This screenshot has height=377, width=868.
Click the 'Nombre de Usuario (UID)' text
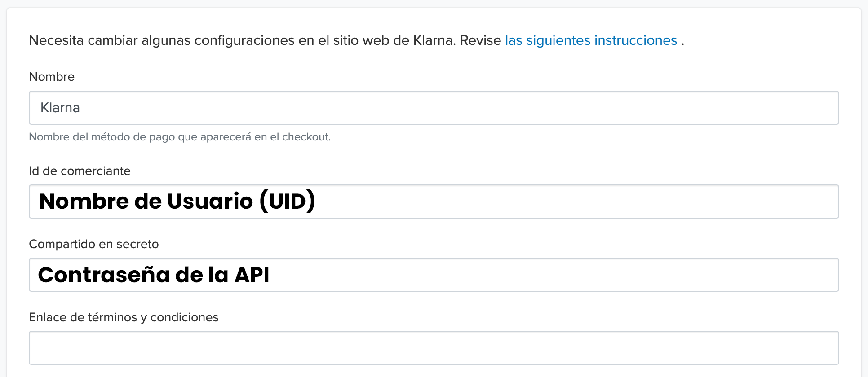[x=177, y=202]
